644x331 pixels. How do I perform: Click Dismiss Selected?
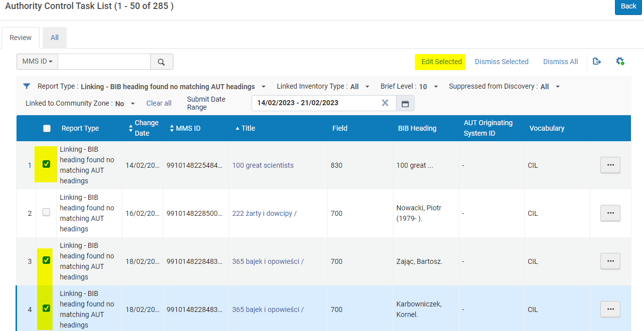click(x=502, y=62)
